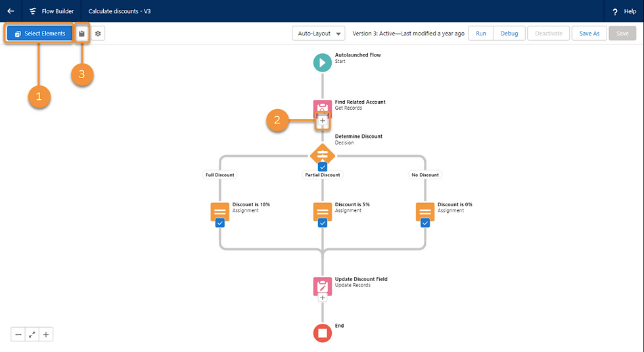Toggle checkbox under Discount is 5%

pos(323,223)
